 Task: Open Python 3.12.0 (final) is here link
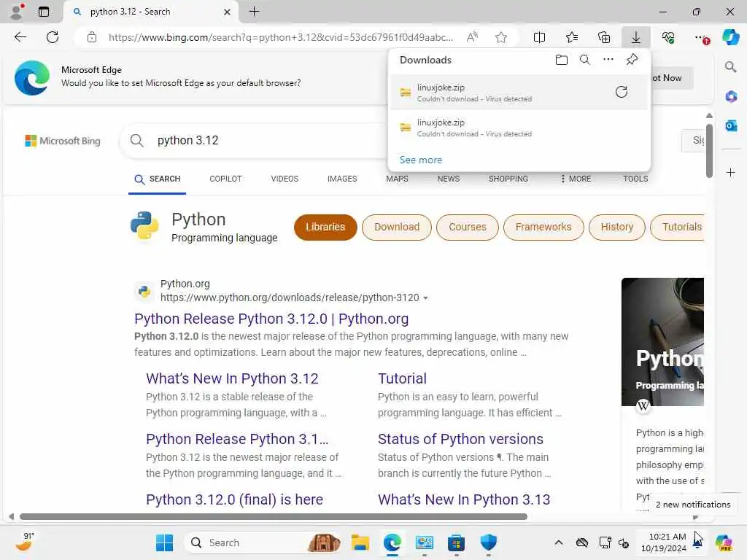click(x=234, y=499)
